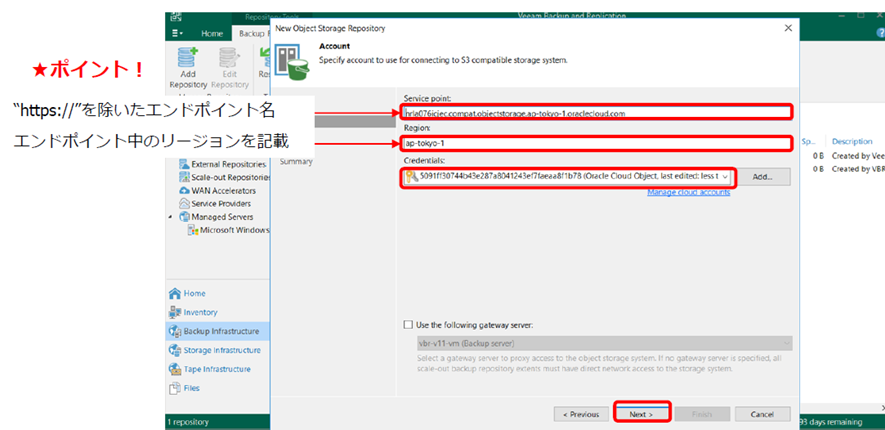Image resolution: width=885 pixels, height=430 pixels.
Task: Select Service Providers icon in tree
Action: pos(184,204)
